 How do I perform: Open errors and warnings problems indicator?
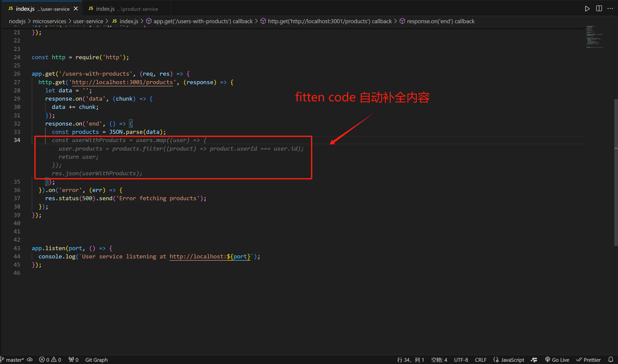click(50, 360)
